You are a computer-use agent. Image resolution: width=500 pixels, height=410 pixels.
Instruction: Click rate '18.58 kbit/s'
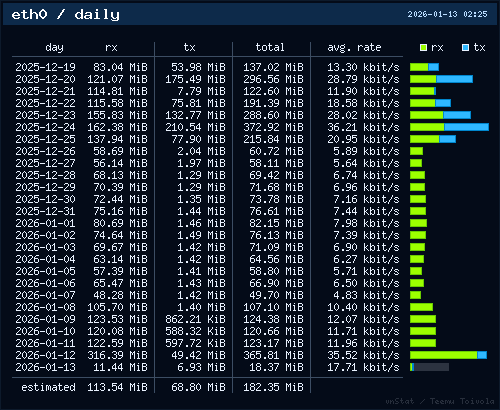(363, 103)
